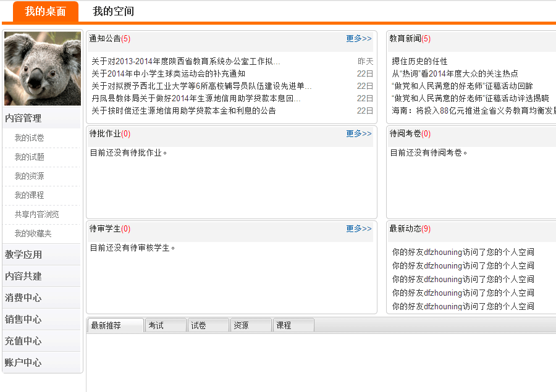Screen dimensions: 556x392
Task: Open 我的收藏夹 sidebar item
Action: tap(33, 233)
